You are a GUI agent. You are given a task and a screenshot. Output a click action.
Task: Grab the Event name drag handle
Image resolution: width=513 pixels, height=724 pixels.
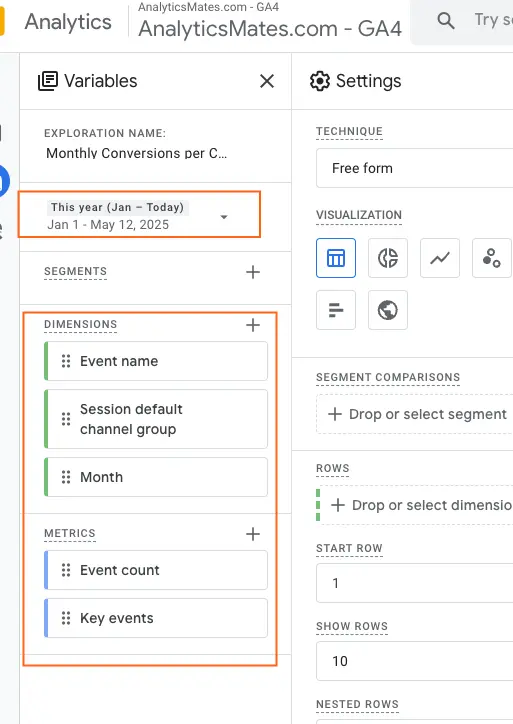66,361
